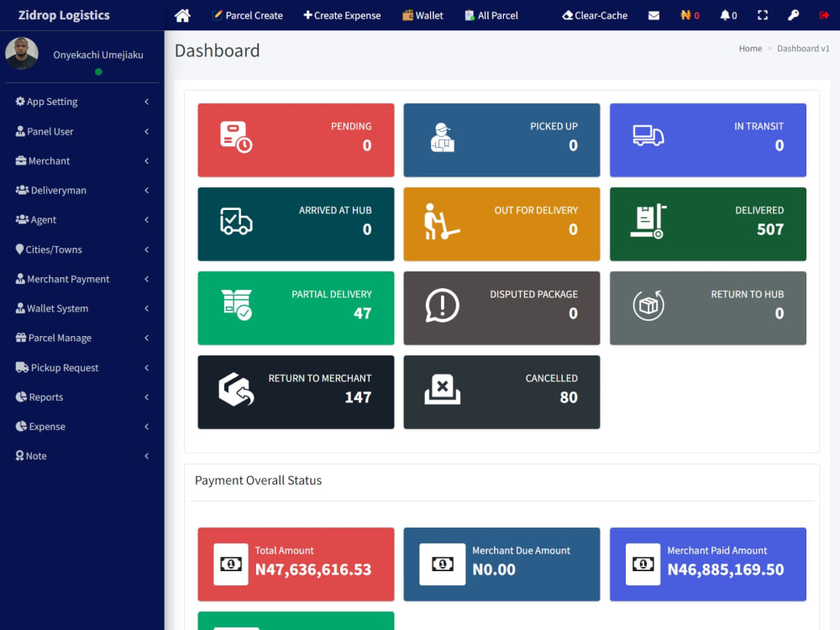The height and width of the screenshot is (630, 840).
Task: Click the Cities/Towns sidebar label
Action: 54,249
